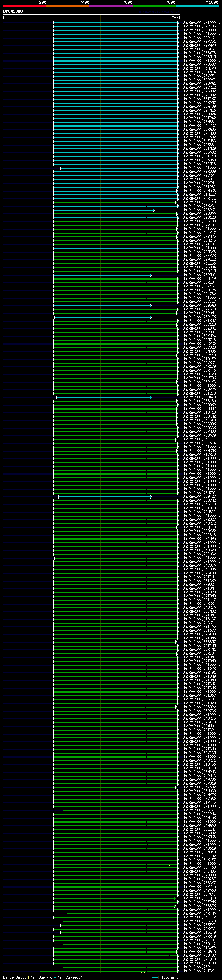This screenshot has height=980, width=222.
Task: Open hit UniRef100_A7PKH6
Action: pyautogui.click(x=199, y=26)
